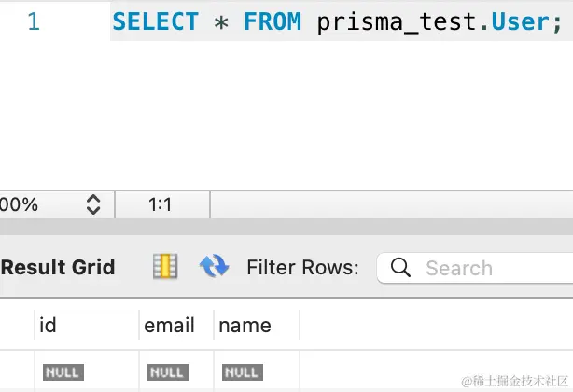This screenshot has width=573, height=392.
Task: Click the NULL cell under name
Action: (243, 372)
